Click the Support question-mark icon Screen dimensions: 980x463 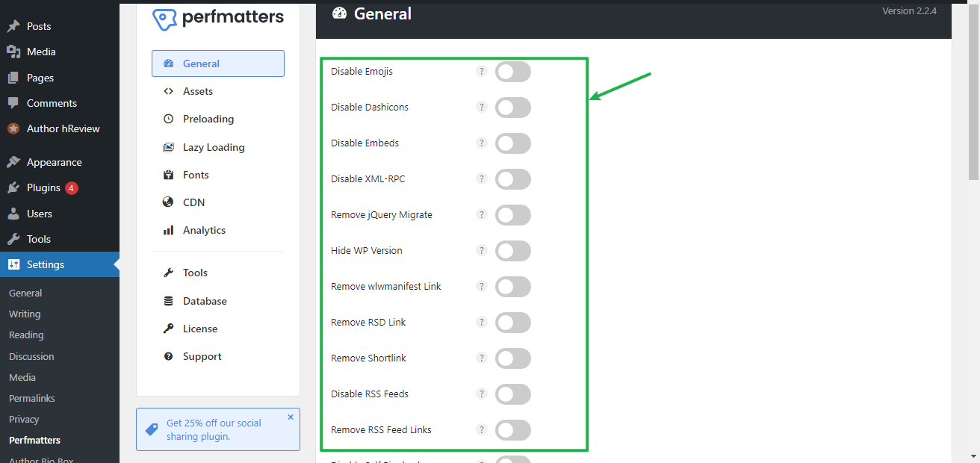coord(169,356)
